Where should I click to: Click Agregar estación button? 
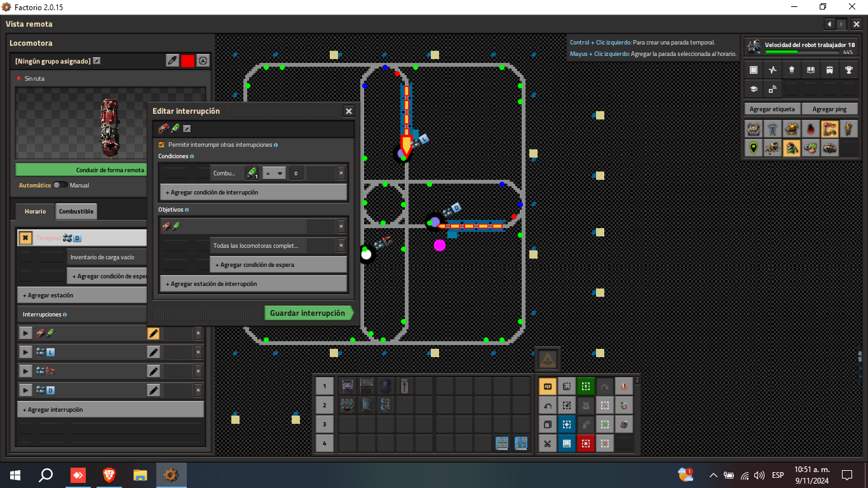click(x=81, y=295)
